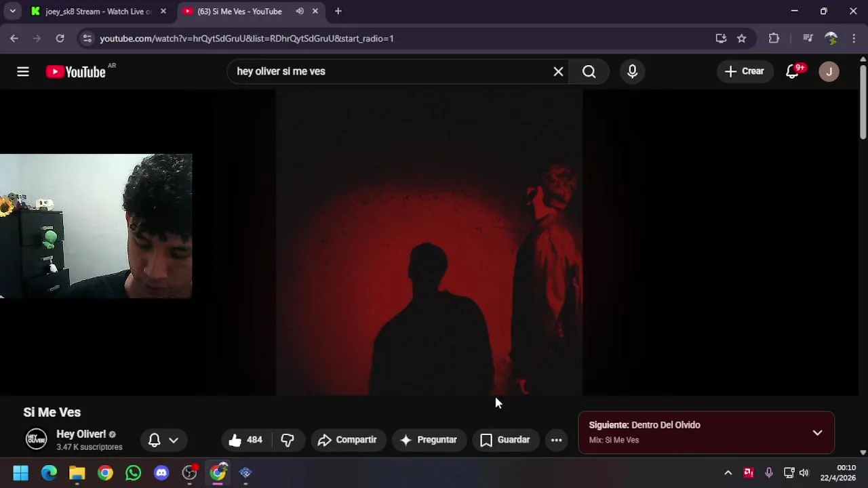This screenshot has width=868, height=488.
Task: Click the Si Me Ves video title
Action: (52, 412)
